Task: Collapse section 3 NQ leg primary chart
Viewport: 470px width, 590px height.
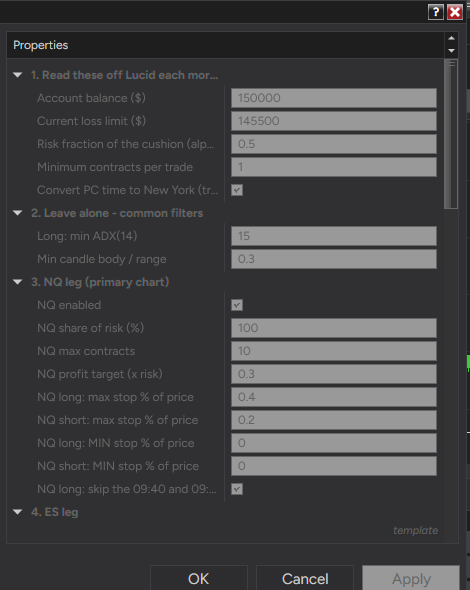Action: 18,282
